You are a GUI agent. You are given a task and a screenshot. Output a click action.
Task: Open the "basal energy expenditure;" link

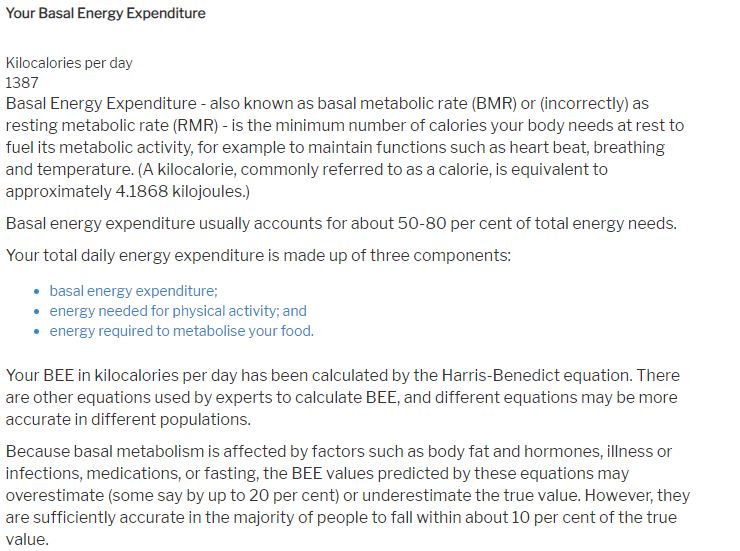coord(133,291)
